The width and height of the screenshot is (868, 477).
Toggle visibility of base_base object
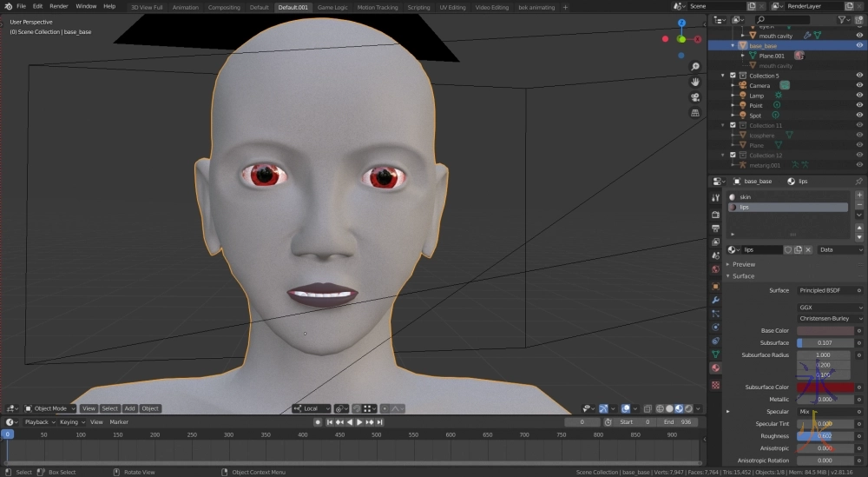click(859, 45)
